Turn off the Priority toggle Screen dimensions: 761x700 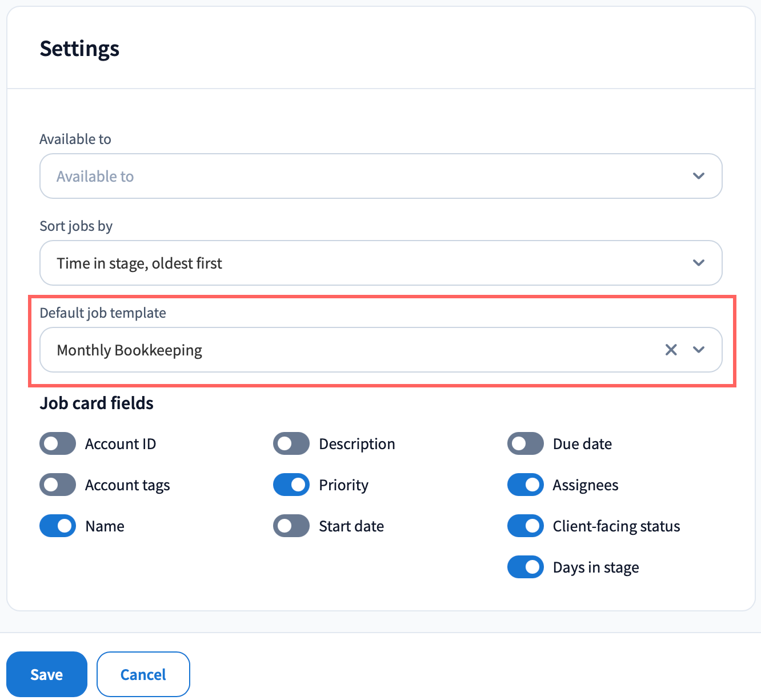pyautogui.click(x=291, y=485)
